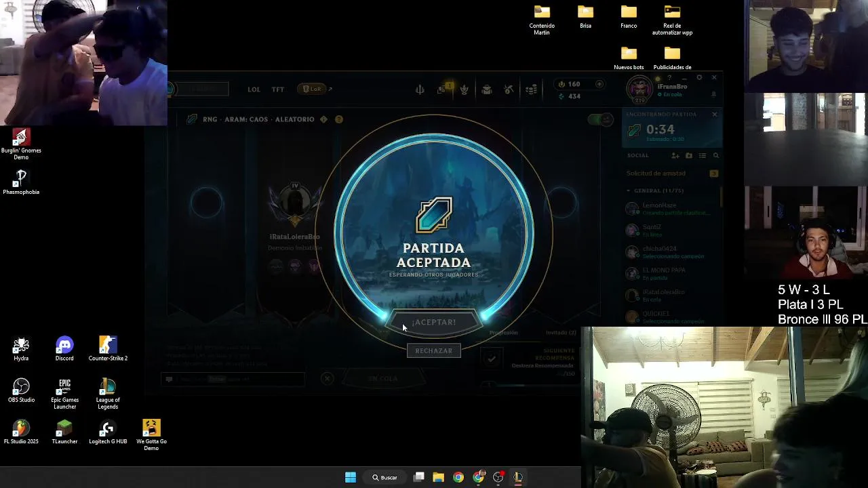Collapse the GENERAL friends group

(x=654, y=191)
